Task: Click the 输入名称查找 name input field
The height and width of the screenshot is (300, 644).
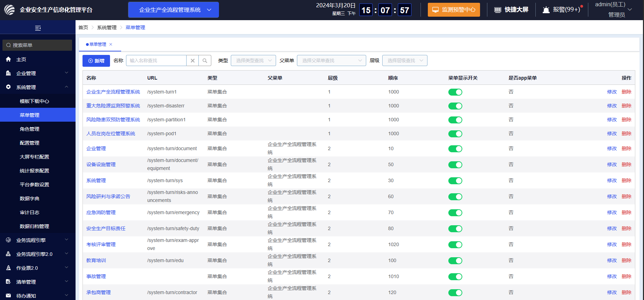Action: pyautogui.click(x=156, y=60)
